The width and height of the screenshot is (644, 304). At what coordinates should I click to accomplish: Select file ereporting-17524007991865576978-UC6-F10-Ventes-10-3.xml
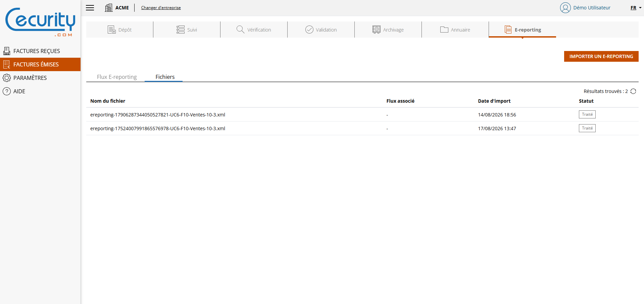click(x=158, y=129)
